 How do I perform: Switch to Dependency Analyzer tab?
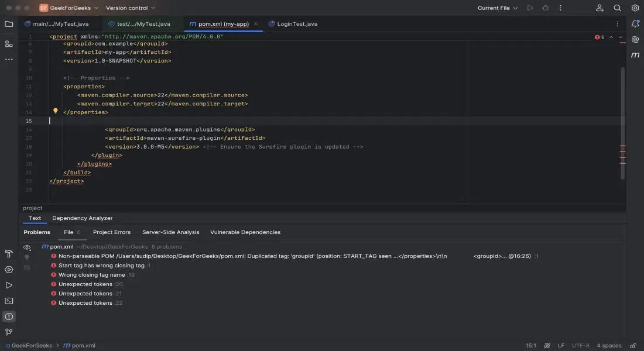pos(82,218)
